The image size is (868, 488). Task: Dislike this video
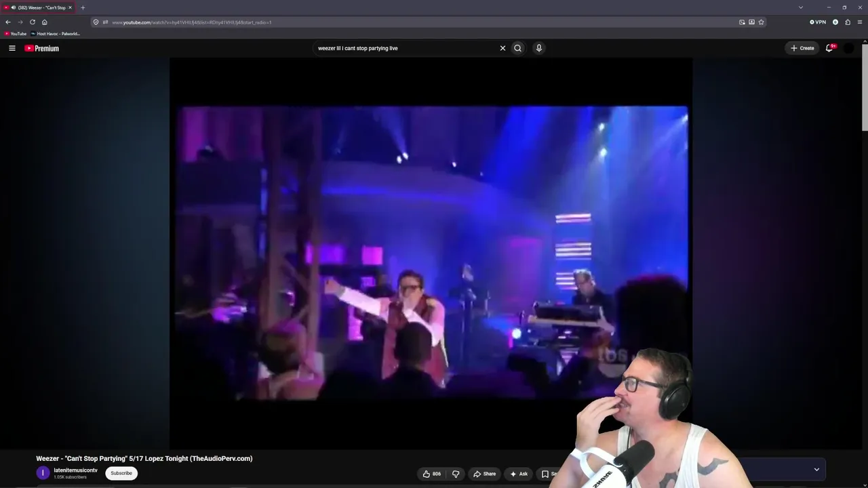[456, 474]
